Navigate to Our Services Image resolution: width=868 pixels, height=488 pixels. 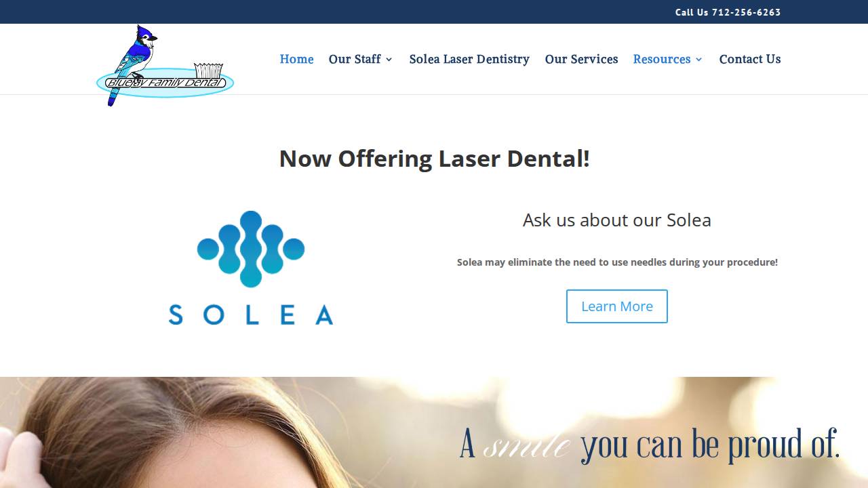pyautogui.click(x=581, y=59)
